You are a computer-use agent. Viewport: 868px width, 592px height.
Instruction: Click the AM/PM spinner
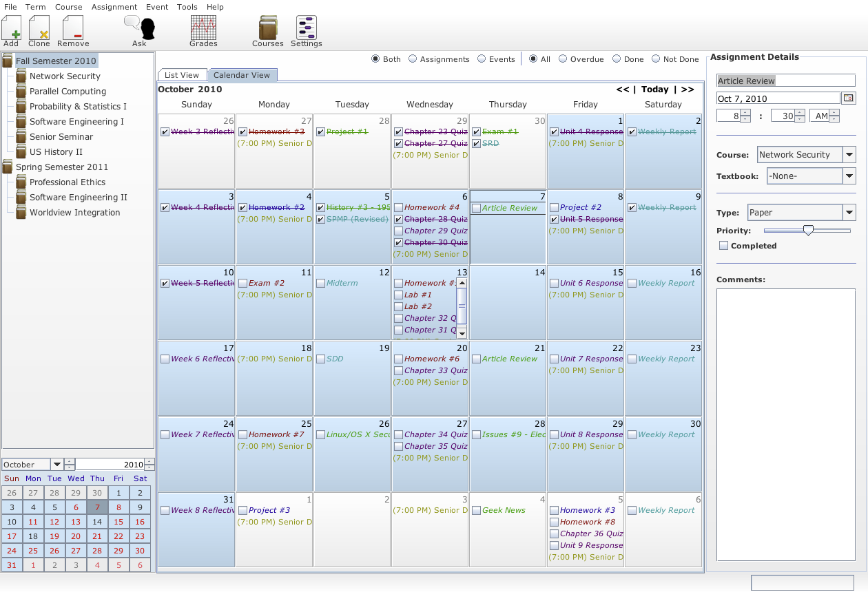[x=834, y=116]
